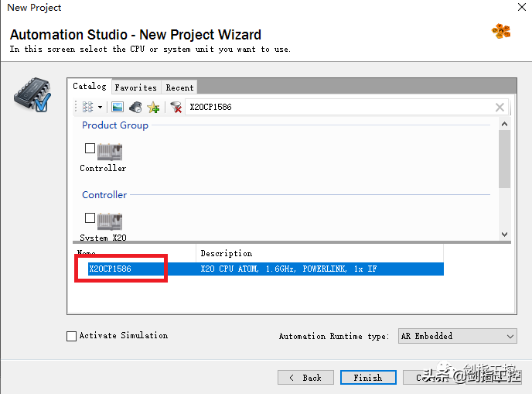Image resolution: width=532 pixels, height=394 pixels.
Task: Click the Finish button
Action: [x=367, y=378]
